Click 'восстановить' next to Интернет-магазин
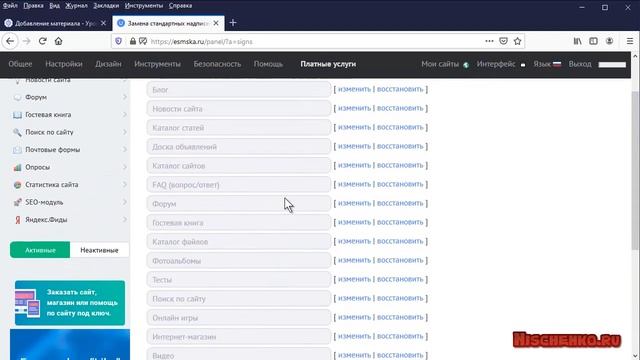Image resolution: width=640 pixels, height=360 pixels. click(400, 336)
